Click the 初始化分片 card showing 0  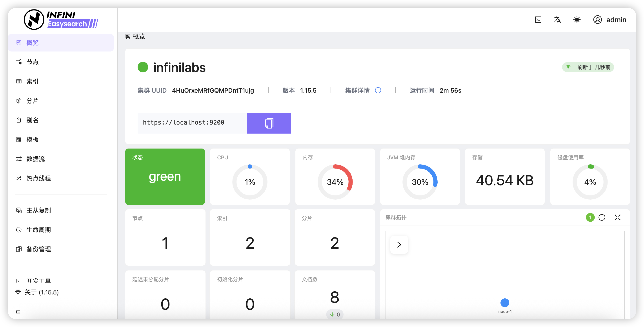[250, 295]
